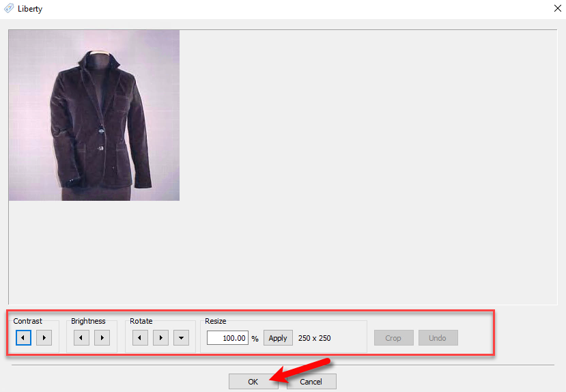Increase contrast with right arrow
Image resolution: width=566 pixels, height=392 pixels.
click(44, 338)
